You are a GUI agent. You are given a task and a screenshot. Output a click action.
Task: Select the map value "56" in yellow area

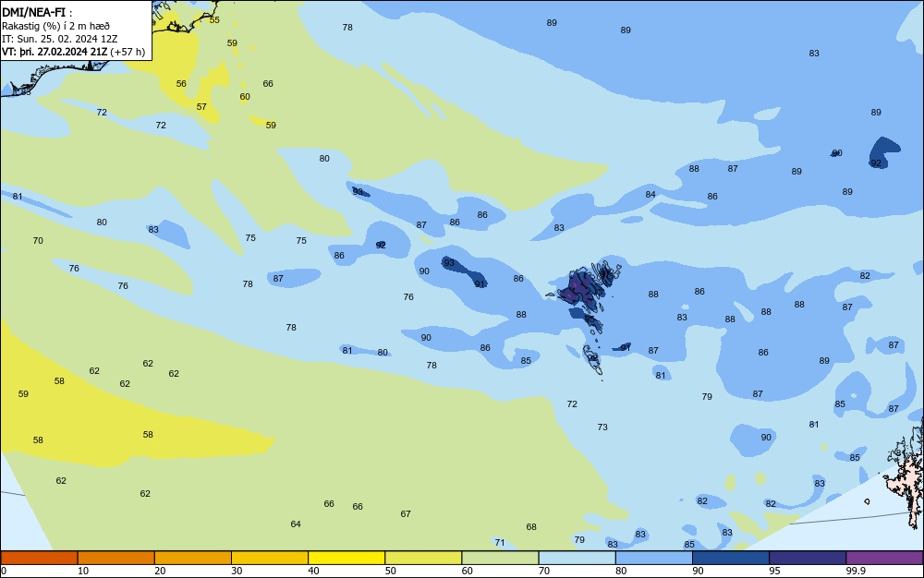181,84
